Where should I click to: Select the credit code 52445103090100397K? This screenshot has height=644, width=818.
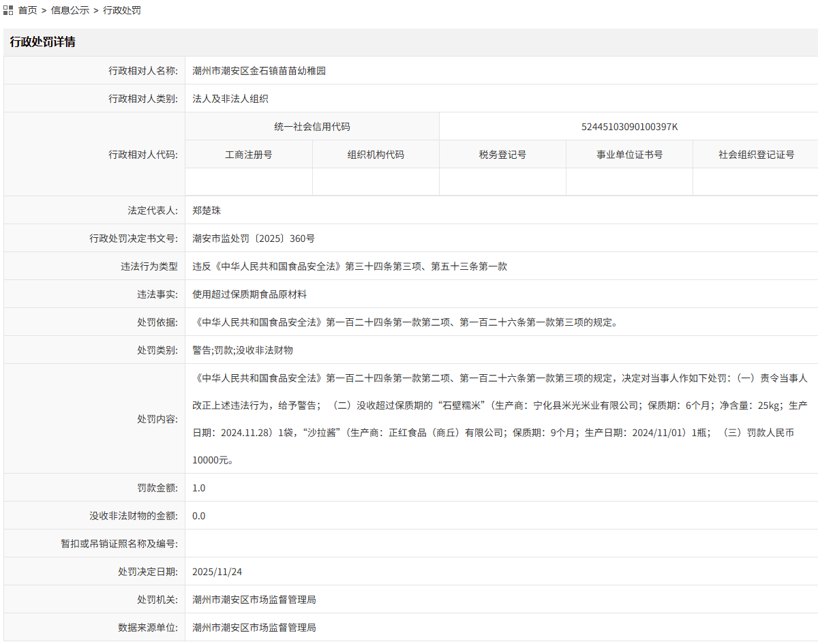coord(628,127)
